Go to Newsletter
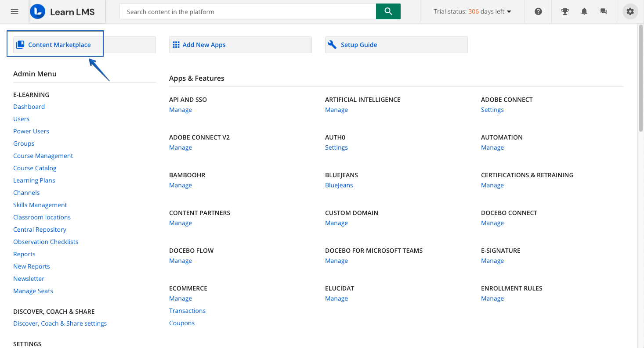This screenshot has height=348, width=644. pos(29,279)
